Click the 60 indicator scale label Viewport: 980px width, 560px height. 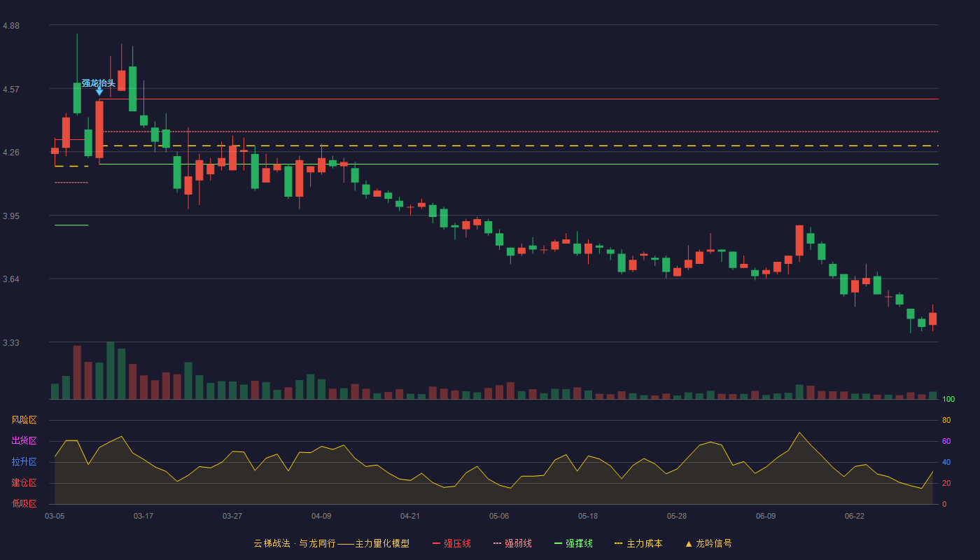(946, 442)
